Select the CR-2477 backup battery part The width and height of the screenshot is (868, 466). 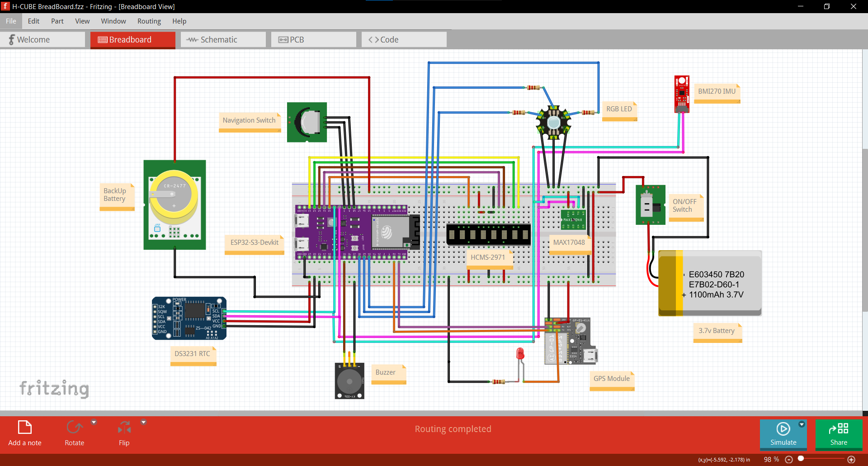point(175,205)
